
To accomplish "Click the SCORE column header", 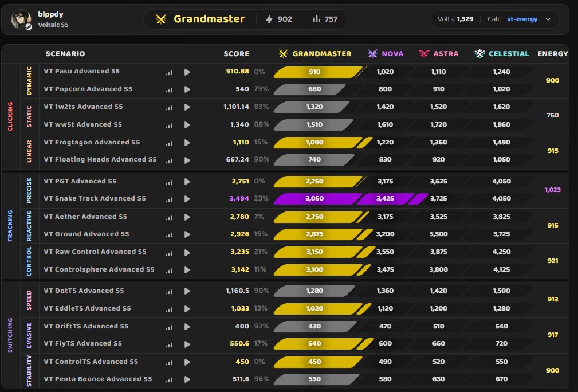I will pos(236,54).
